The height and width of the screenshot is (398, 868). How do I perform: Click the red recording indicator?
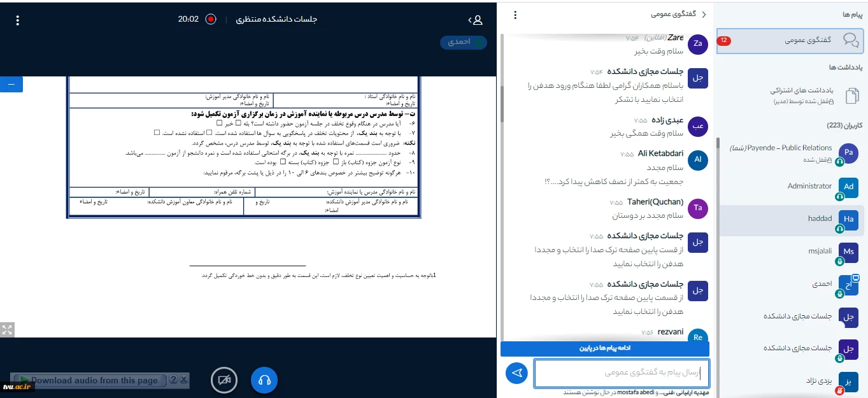tap(211, 19)
